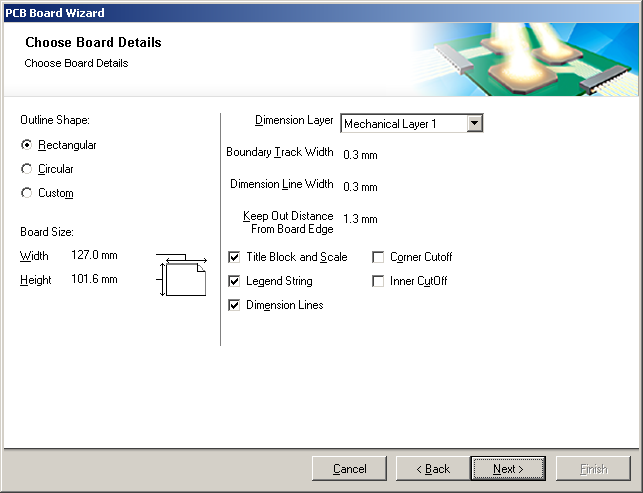The height and width of the screenshot is (493, 643).
Task: Proceed with the Next button
Action: click(x=508, y=468)
